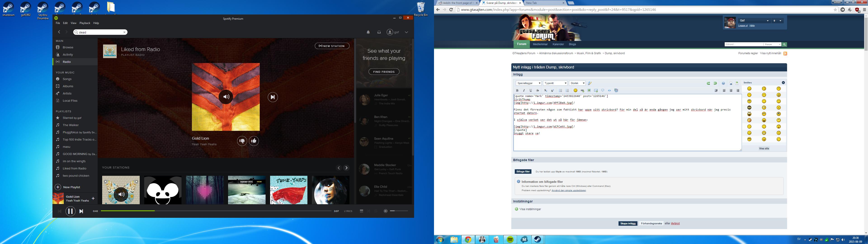Viewport: 868px width, 244px height.
Task: Skip to next radio track beside album art
Action: click(x=273, y=97)
